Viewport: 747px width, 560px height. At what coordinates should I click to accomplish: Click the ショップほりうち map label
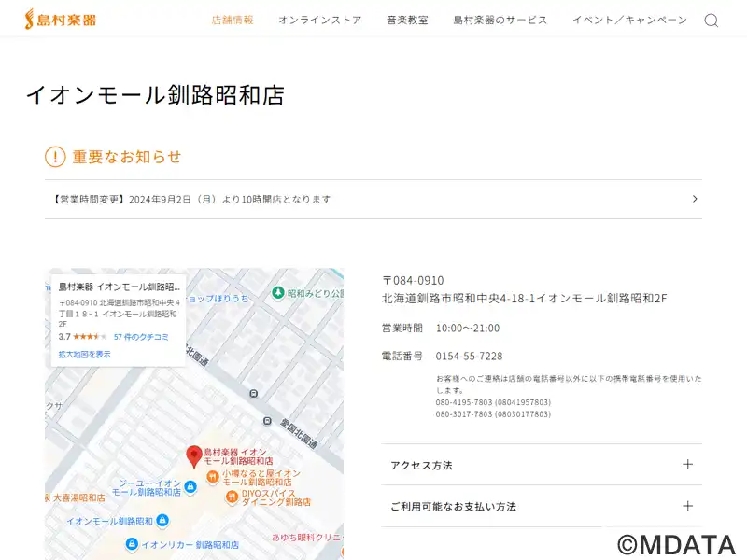point(218,298)
